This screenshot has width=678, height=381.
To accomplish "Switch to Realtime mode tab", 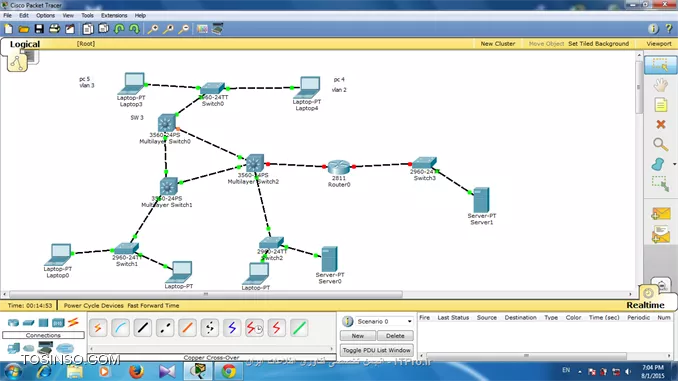I will click(645, 305).
